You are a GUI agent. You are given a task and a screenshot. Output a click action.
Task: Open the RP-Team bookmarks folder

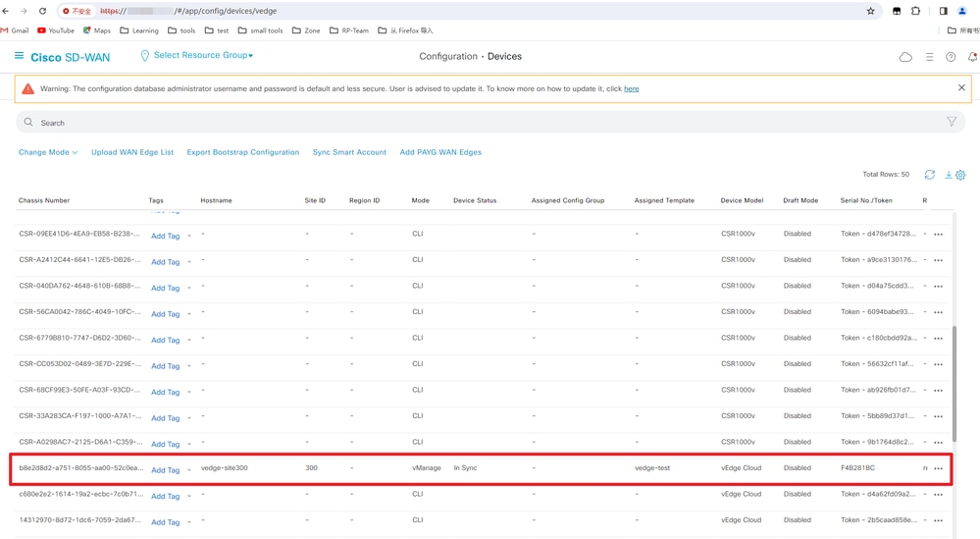[x=349, y=30]
